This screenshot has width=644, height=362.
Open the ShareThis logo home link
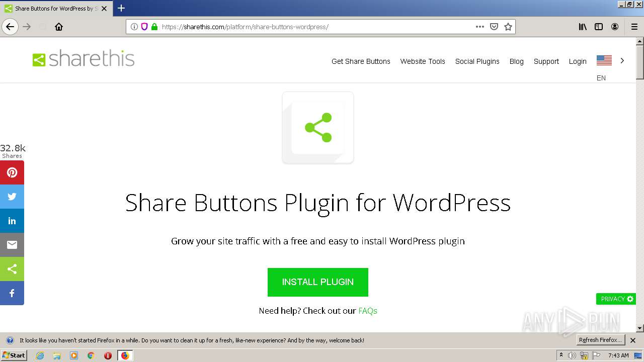(84, 59)
